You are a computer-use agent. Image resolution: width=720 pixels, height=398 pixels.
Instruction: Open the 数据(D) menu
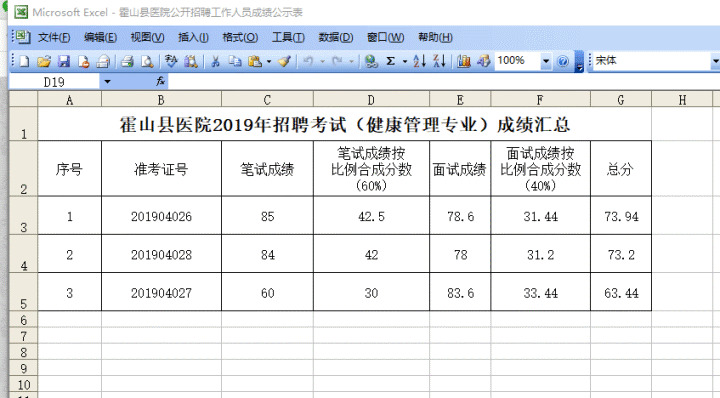[336, 37]
